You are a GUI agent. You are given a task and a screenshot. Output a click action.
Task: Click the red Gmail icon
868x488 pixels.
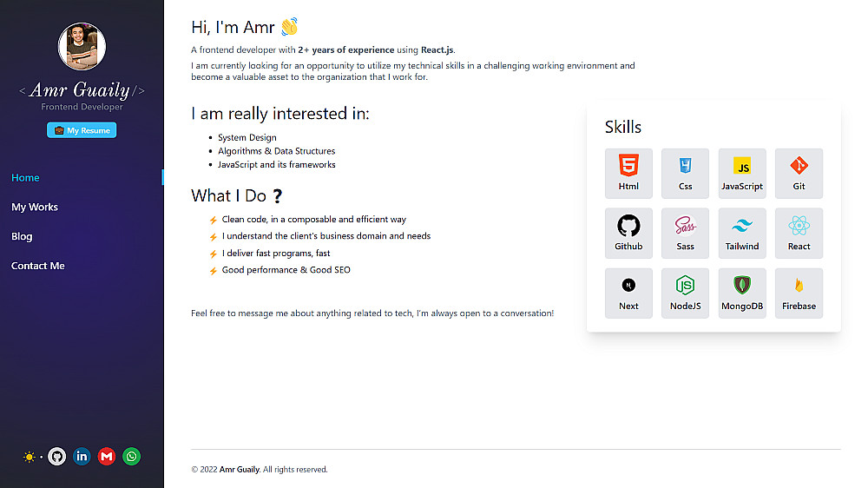pyautogui.click(x=107, y=456)
